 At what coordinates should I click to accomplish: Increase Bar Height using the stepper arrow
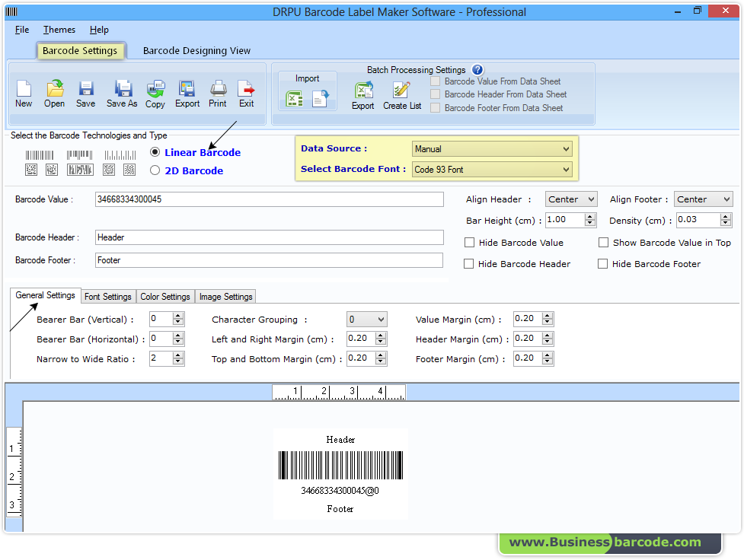tap(589, 217)
